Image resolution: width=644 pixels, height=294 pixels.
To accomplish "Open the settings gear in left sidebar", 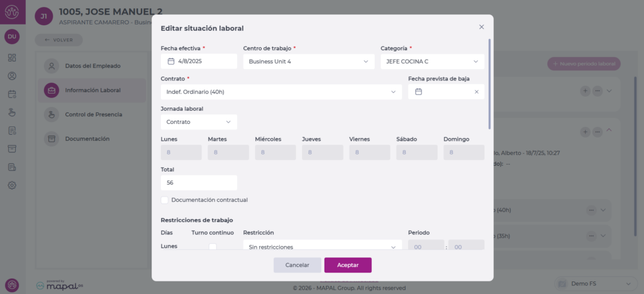I will [12, 185].
